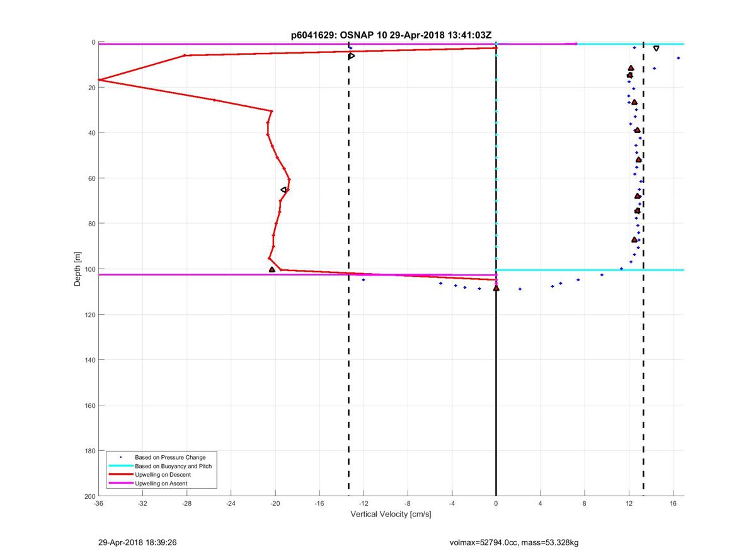Click the velocity axis tick label "4"

coord(541,504)
